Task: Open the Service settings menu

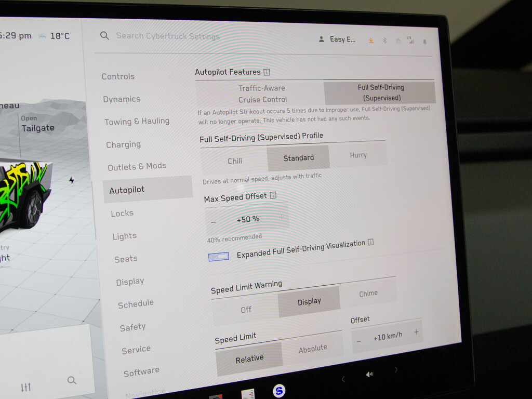Action: [136, 350]
